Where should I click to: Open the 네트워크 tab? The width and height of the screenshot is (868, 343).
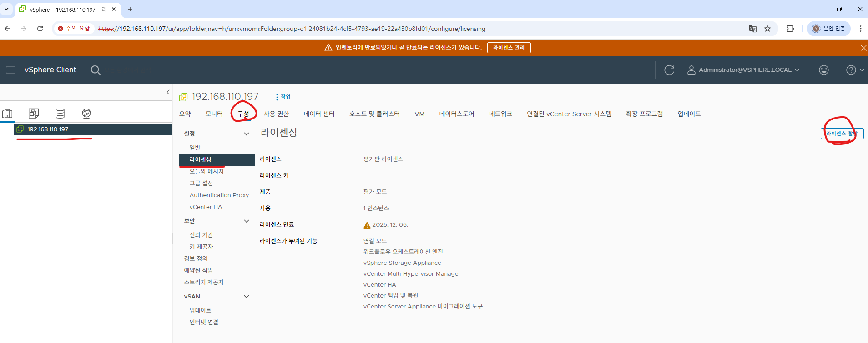coord(500,114)
